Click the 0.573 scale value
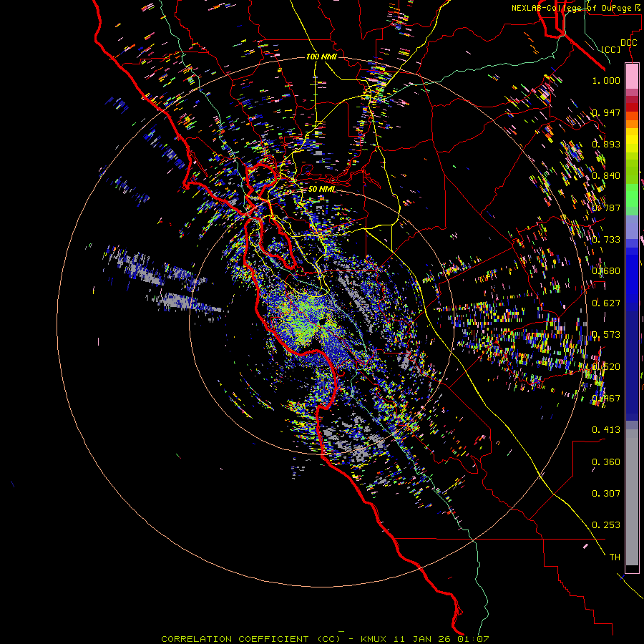Image resolution: width=644 pixels, height=644 pixels. coord(606,334)
